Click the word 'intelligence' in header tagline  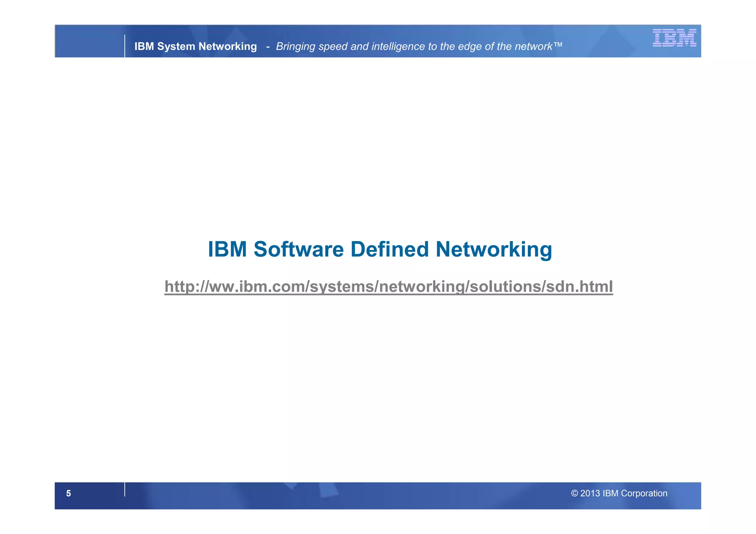399,46
